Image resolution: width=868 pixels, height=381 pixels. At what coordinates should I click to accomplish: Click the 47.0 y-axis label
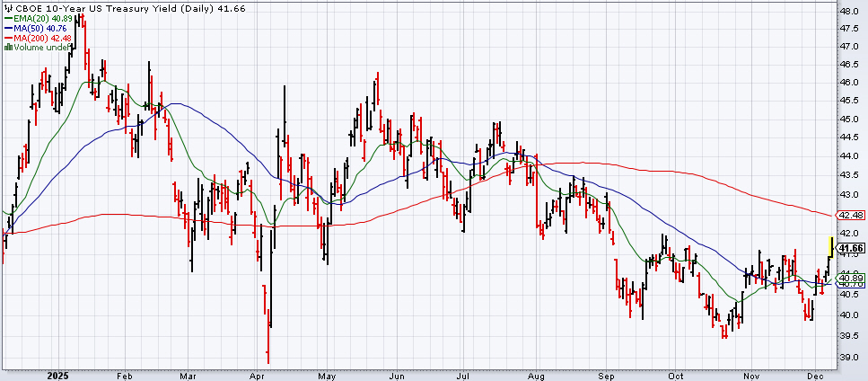tap(849, 47)
